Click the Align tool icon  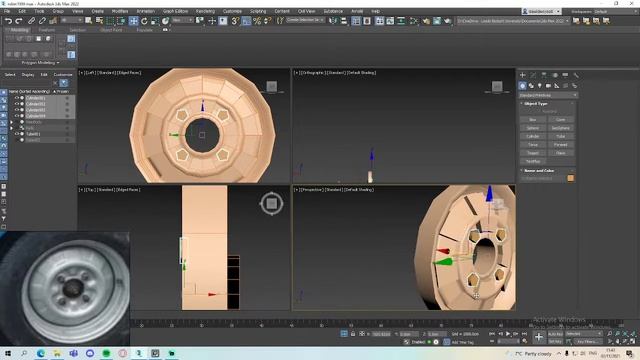(x=344, y=21)
